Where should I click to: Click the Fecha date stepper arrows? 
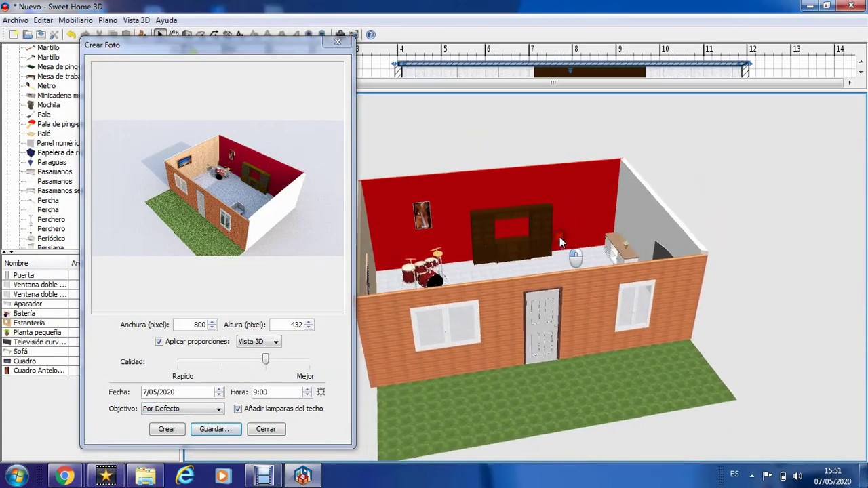point(218,392)
